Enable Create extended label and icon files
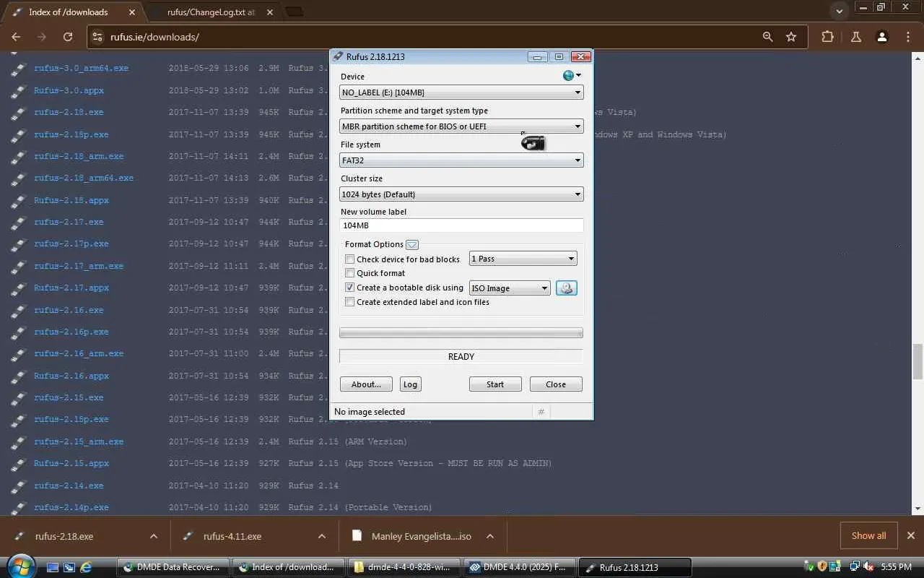This screenshot has height=578, width=924. (x=350, y=302)
